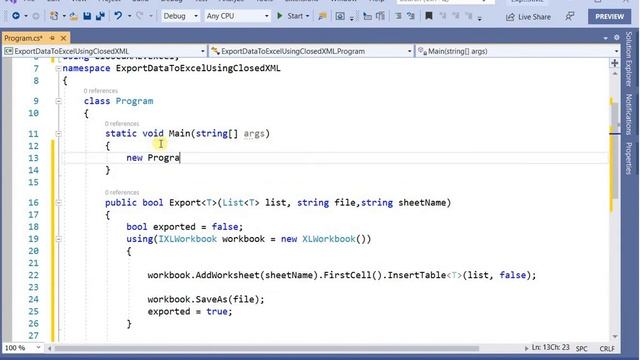Show the open documents list dropdown
Viewport: 640px width, 360px height.
tap(605, 38)
